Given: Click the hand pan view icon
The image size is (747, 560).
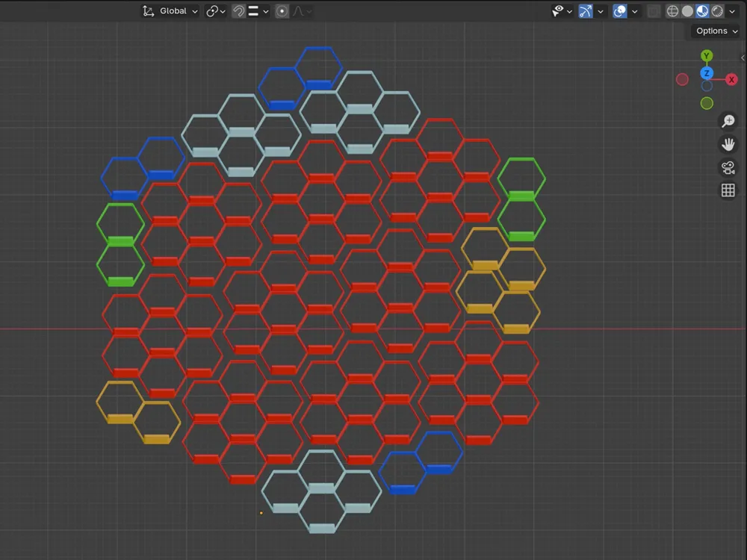Looking at the screenshot, I should tap(728, 144).
